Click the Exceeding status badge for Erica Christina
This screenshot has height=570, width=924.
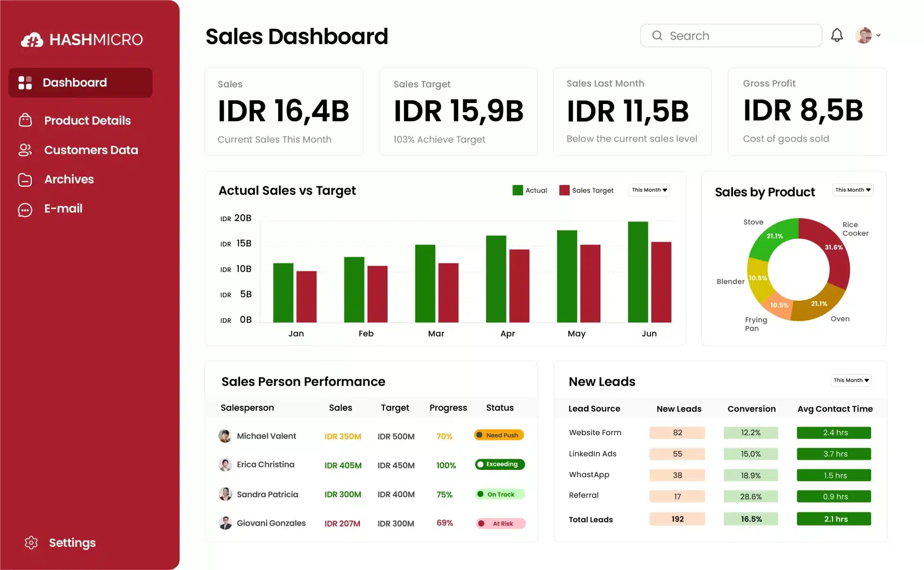coord(500,464)
